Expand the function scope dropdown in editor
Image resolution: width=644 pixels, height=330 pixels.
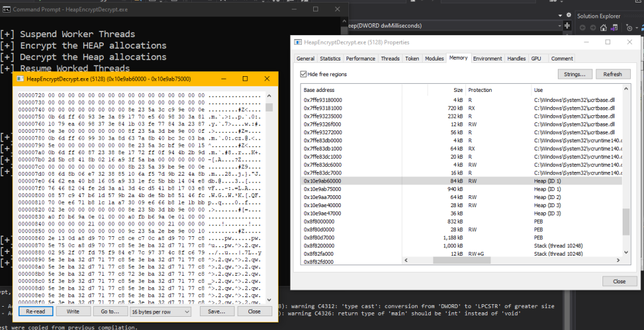(560, 26)
